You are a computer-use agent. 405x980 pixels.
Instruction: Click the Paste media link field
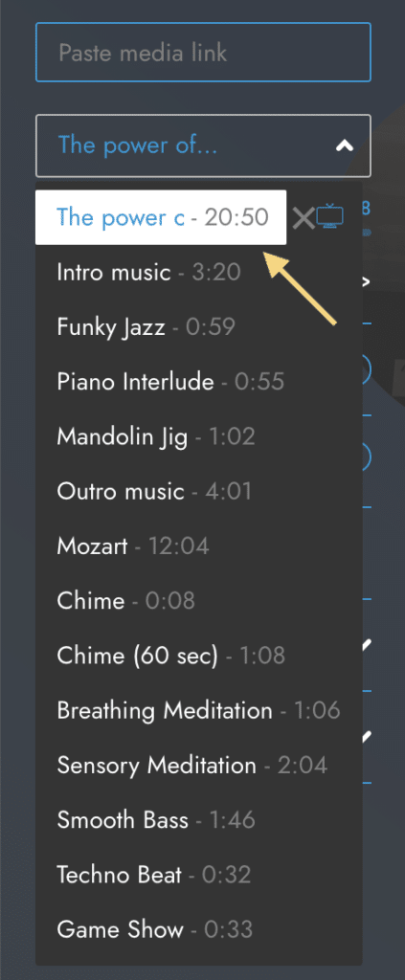pos(203,53)
